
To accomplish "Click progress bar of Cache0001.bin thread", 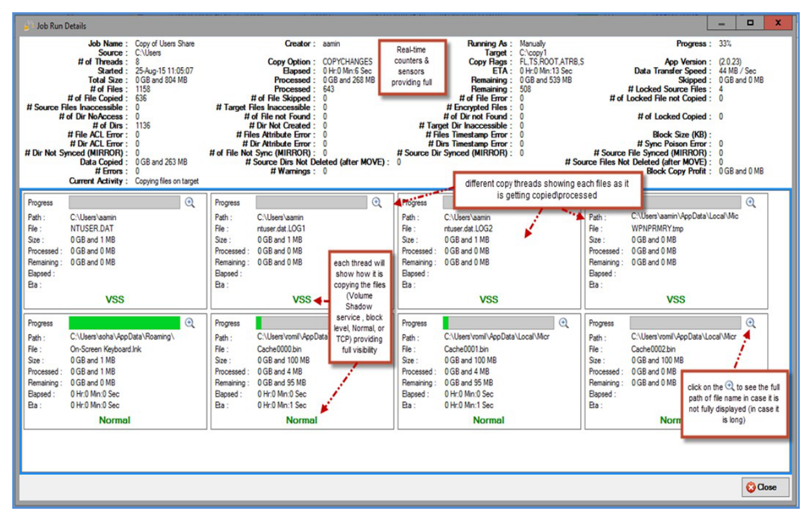I will click(x=499, y=323).
